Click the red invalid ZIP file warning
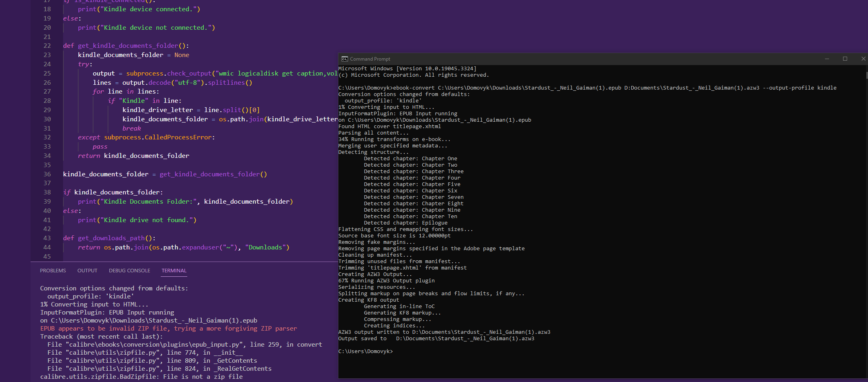 pos(168,329)
